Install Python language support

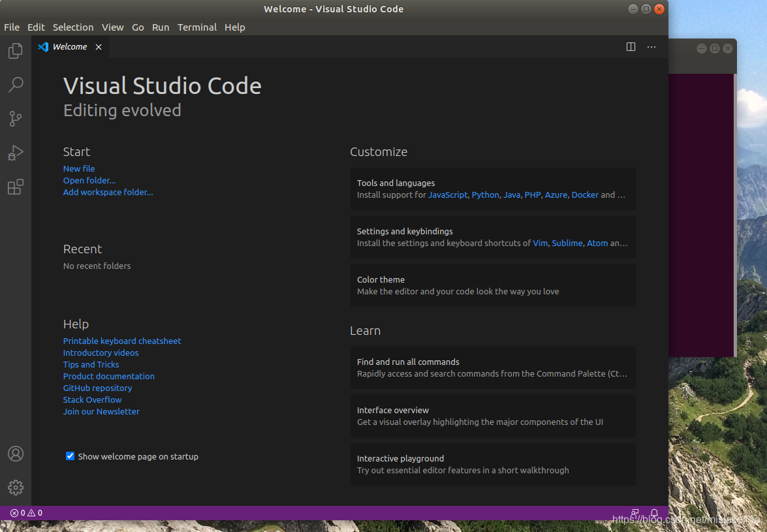click(x=485, y=195)
